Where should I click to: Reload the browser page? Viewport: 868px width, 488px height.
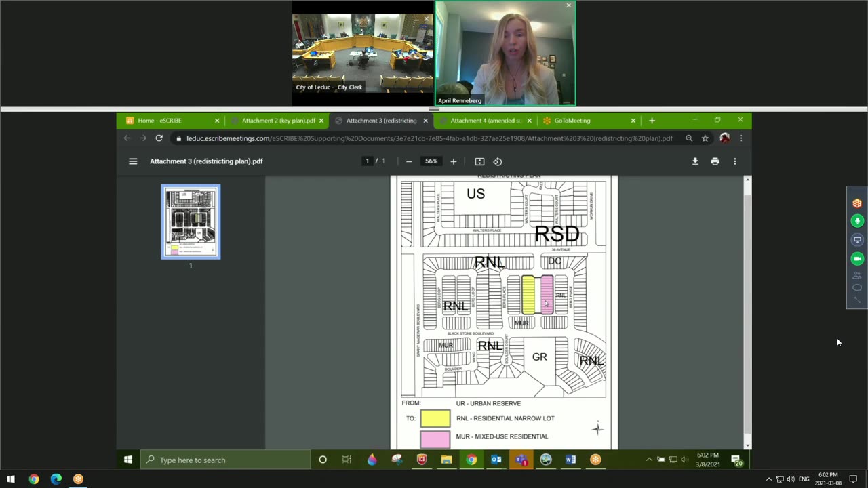point(159,138)
